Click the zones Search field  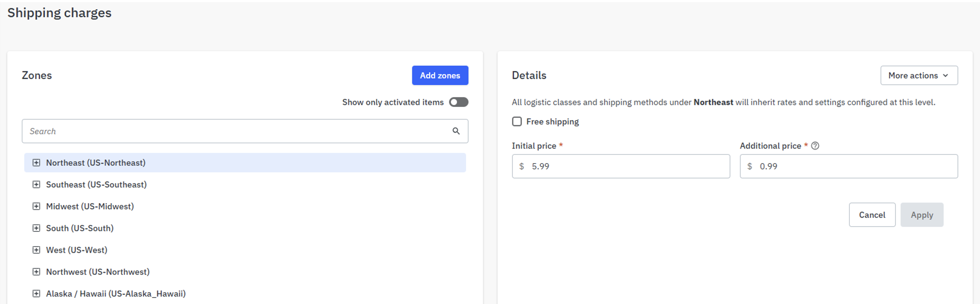tap(245, 131)
